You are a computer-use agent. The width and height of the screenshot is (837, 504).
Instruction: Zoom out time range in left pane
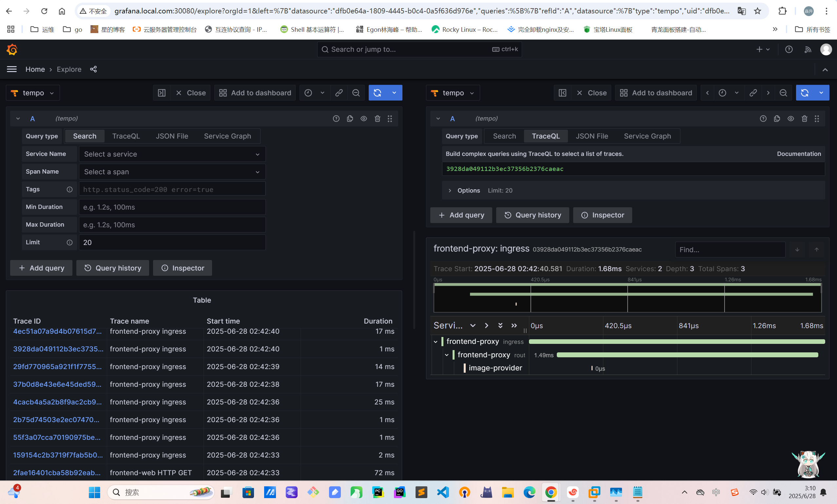pos(356,93)
